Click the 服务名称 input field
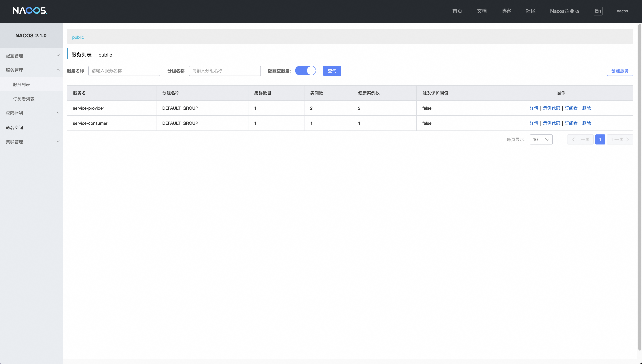This screenshot has width=642, height=364. [x=124, y=71]
